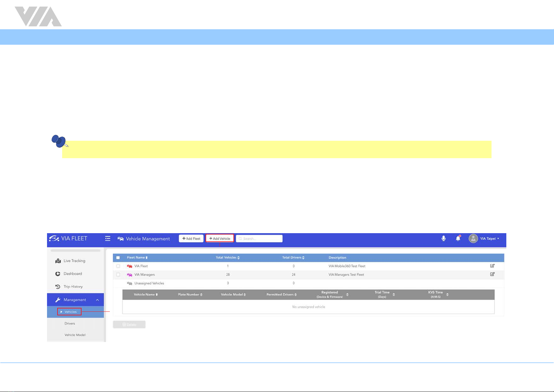Check the VIA Fleet row checkbox
554x392 pixels.
pos(118,266)
